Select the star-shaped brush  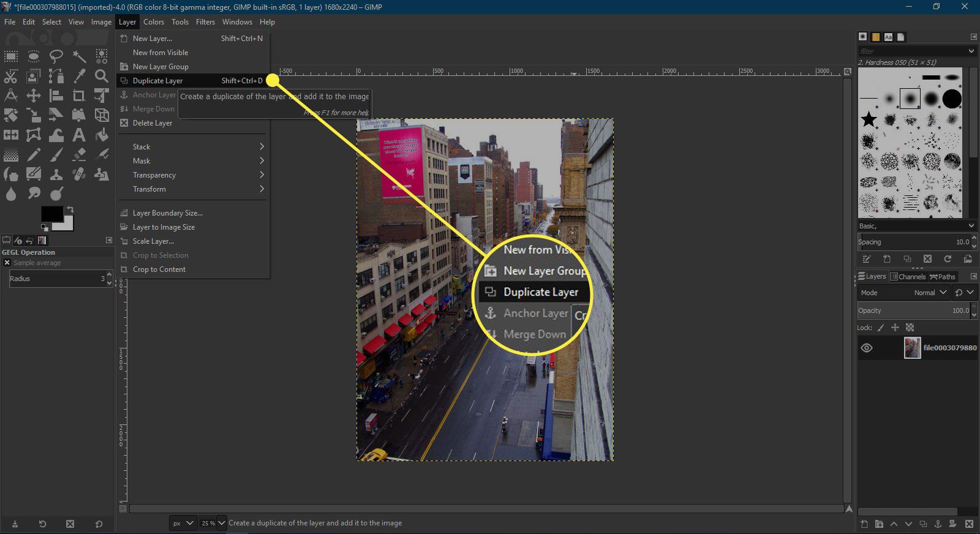pos(869,119)
